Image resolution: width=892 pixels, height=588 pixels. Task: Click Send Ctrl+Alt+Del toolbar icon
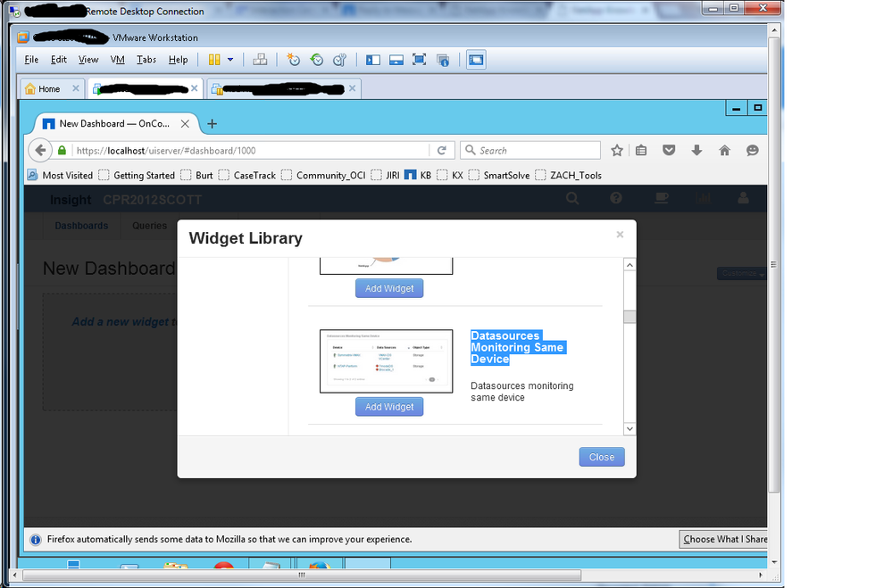coord(260,60)
